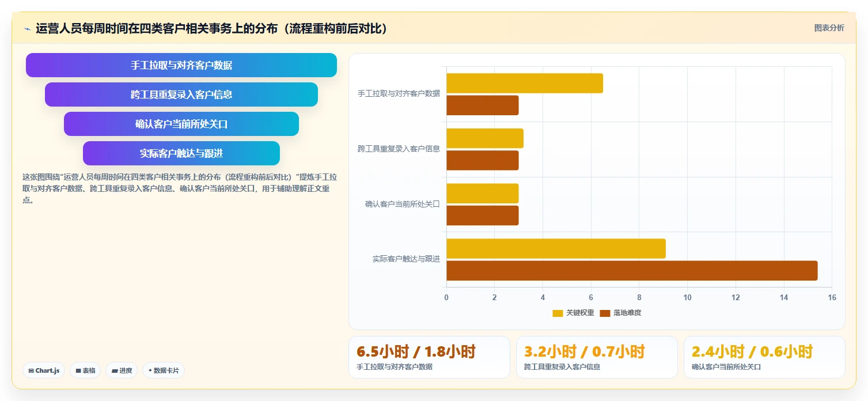
Task: Click the title icon before 运营人员
Action: pyautogui.click(x=27, y=29)
